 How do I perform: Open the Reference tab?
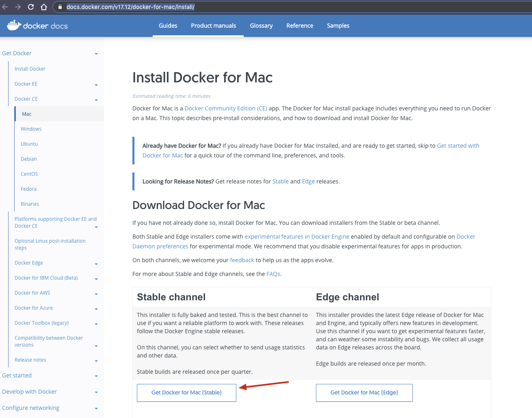[x=300, y=26]
